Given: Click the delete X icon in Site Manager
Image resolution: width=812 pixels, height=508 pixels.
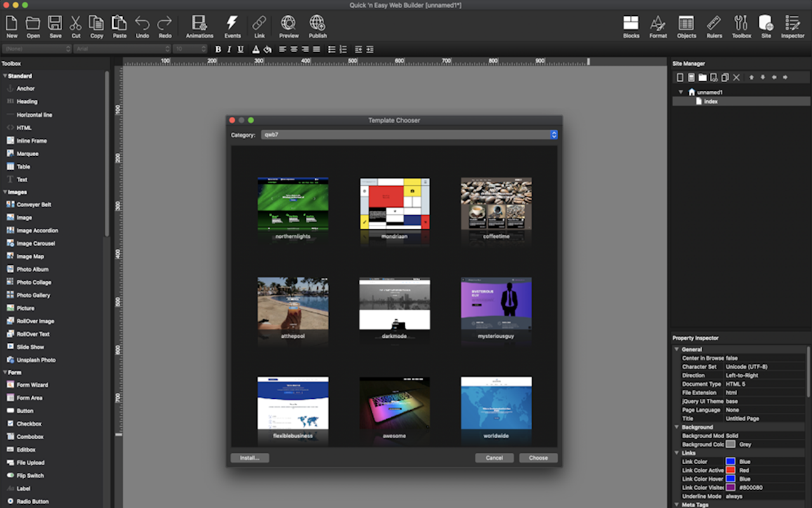Looking at the screenshot, I should click(x=737, y=77).
